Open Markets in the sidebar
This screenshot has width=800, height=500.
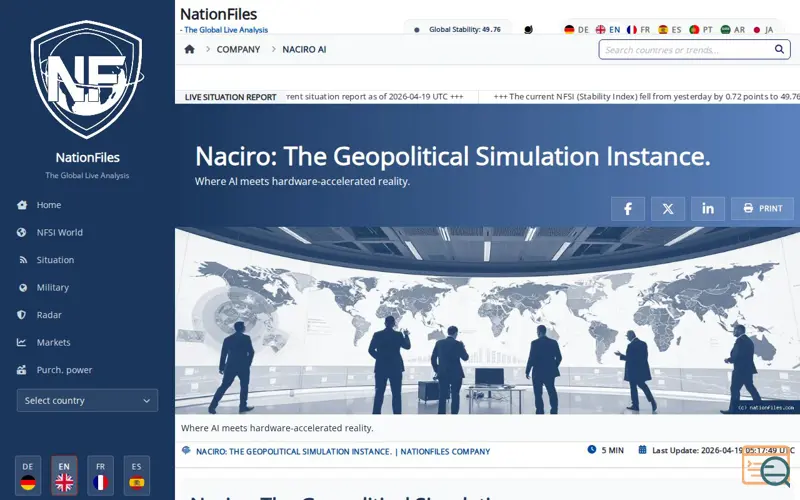pos(54,342)
